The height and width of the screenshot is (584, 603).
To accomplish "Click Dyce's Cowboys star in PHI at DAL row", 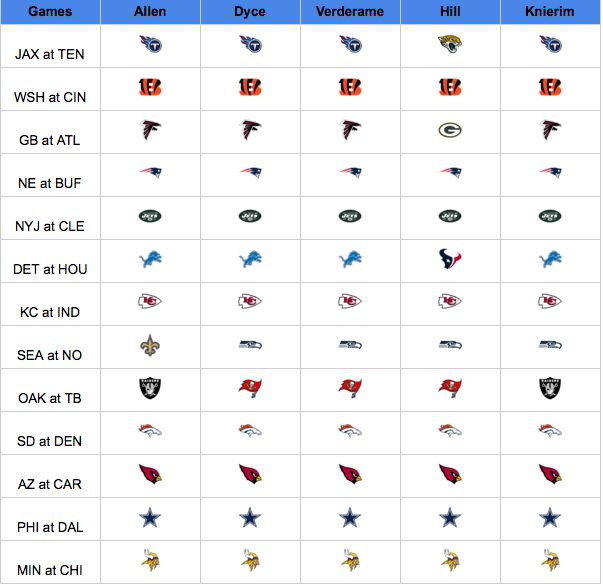I will coord(250,517).
